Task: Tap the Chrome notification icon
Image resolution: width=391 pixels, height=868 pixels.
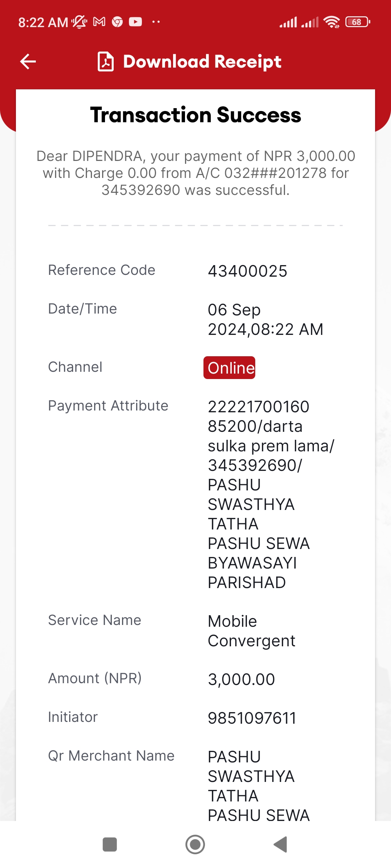Action: coord(117,22)
